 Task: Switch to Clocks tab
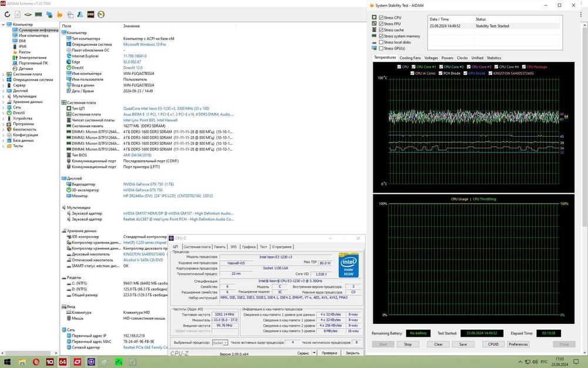(x=462, y=58)
